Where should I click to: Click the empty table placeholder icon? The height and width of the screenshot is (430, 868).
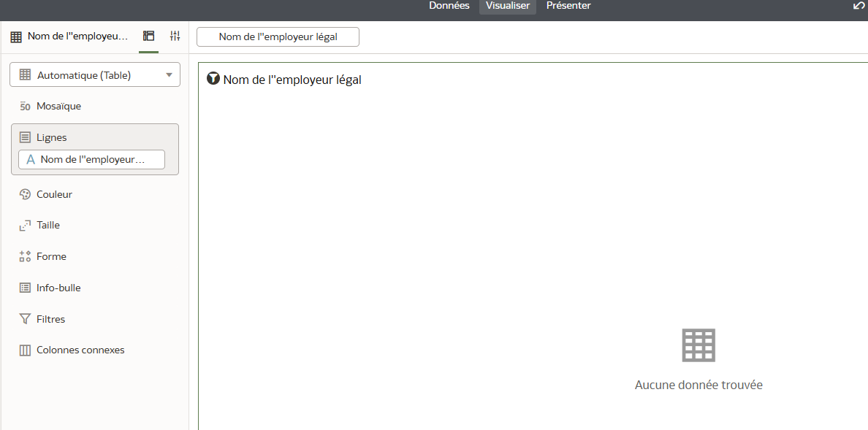coord(698,345)
